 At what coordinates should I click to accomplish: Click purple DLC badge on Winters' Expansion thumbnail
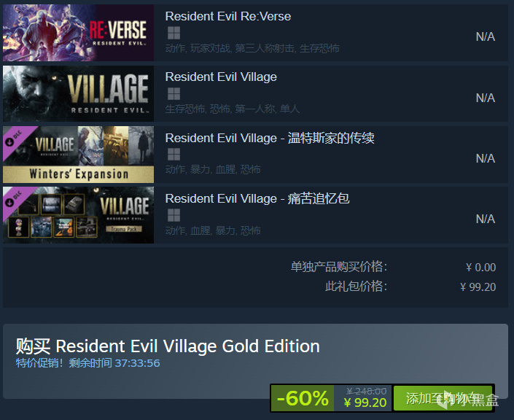(x=15, y=139)
